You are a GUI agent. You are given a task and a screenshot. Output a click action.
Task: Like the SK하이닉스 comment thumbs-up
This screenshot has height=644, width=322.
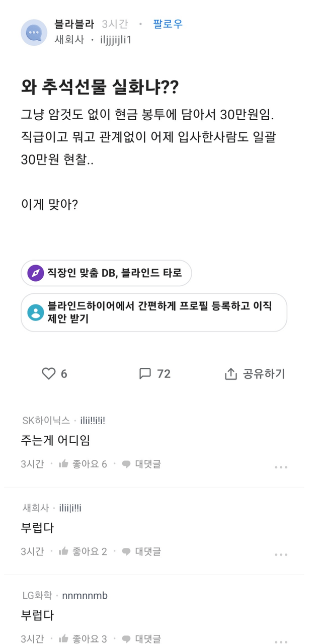click(x=63, y=464)
